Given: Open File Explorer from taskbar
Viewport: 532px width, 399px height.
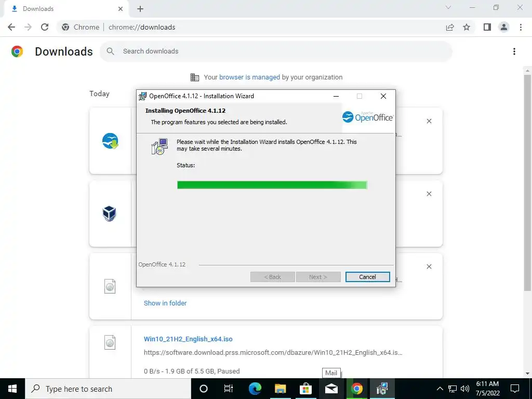Looking at the screenshot, I should point(280,389).
